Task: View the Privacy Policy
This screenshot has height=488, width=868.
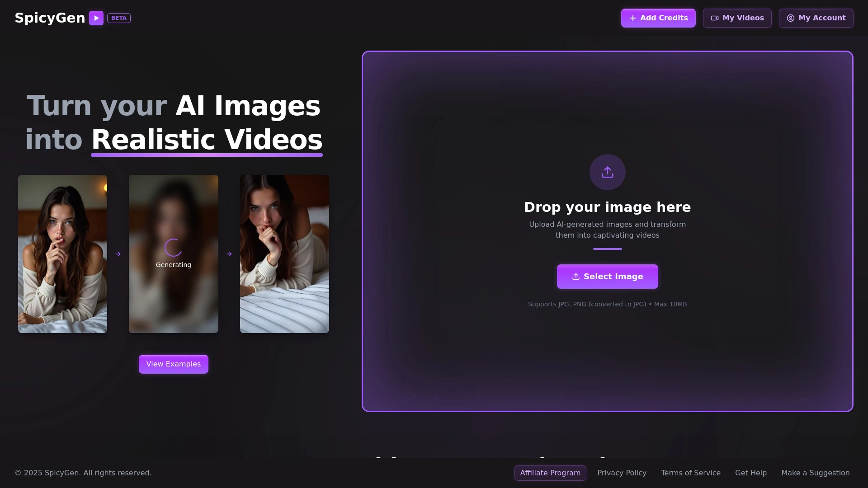Action: (622, 473)
